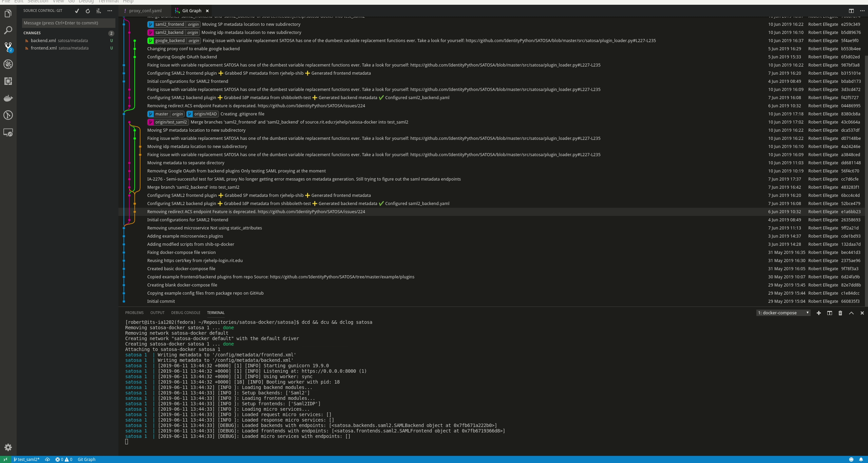Maximize the panel with the chevron toggle

(x=851, y=313)
